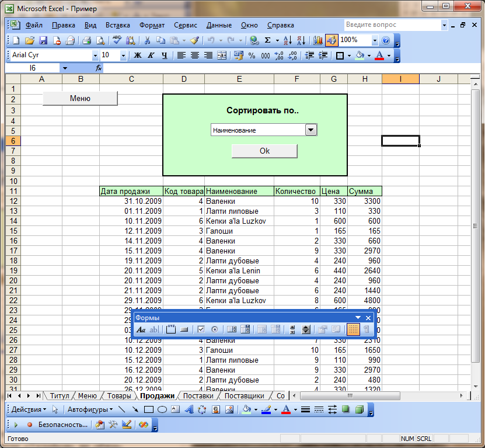
Task: Cut the selection with the scissors icon
Action: point(147,40)
